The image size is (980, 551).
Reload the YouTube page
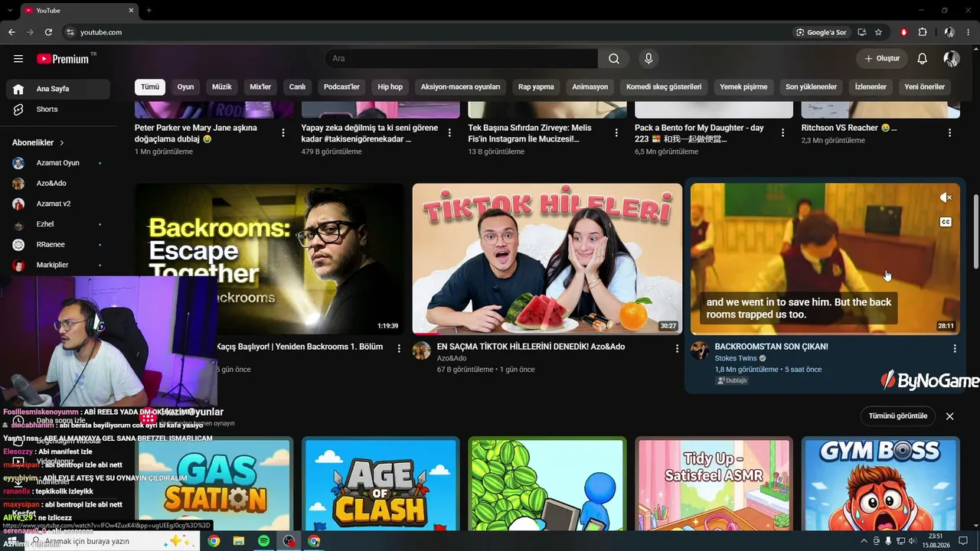pos(48,32)
